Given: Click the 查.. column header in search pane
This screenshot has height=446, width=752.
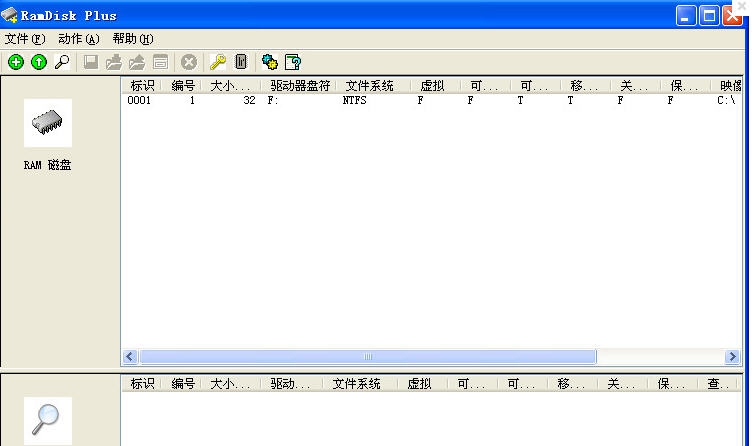Looking at the screenshot, I should (718, 384).
